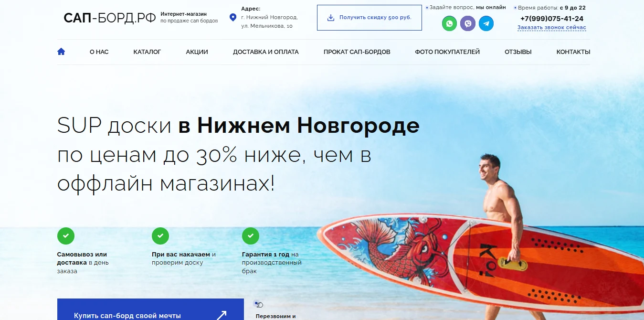Click the САП-БОРД.РФ site logo
The height and width of the screenshot is (320, 644).
(110, 18)
